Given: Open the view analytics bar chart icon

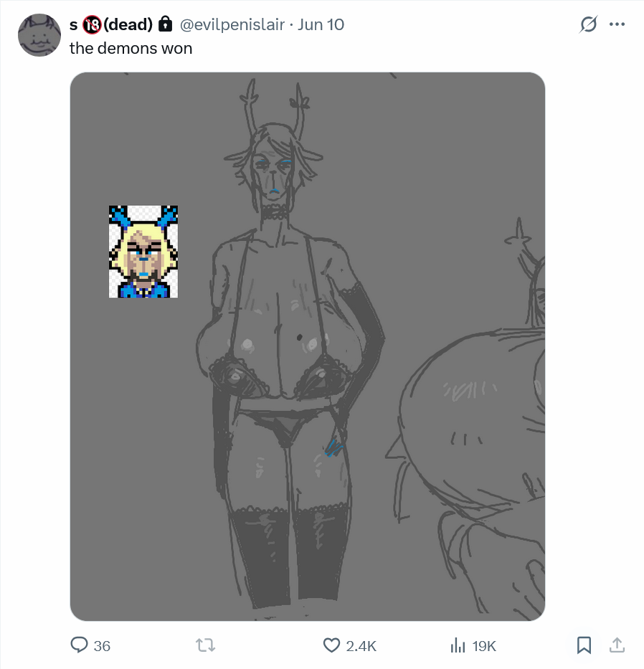Looking at the screenshot, I should pyautogui.click(x=458, y=645).
